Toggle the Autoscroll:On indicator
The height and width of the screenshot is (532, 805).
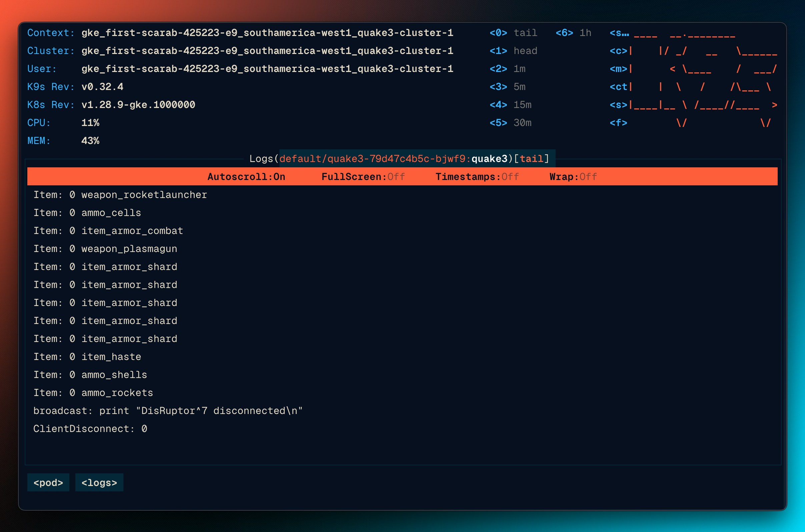tap(246, 177)
